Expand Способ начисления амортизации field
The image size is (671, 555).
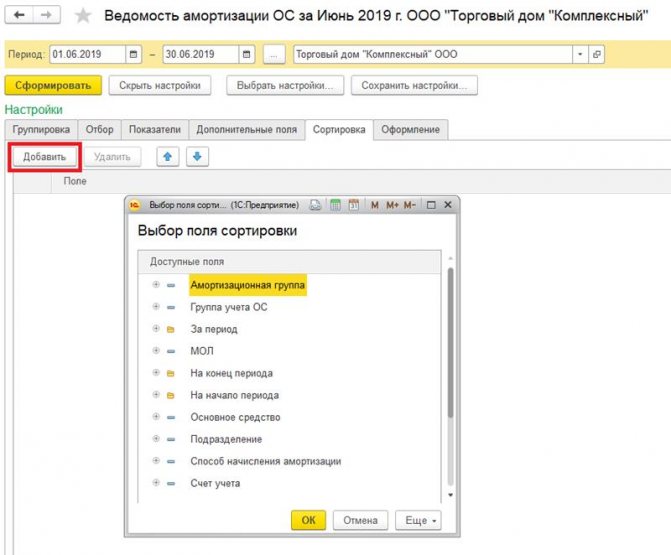(x=156, y=461)
